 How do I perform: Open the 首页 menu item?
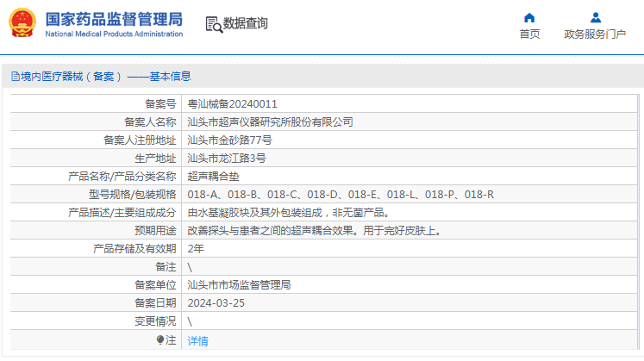click(x=529, y=34)
